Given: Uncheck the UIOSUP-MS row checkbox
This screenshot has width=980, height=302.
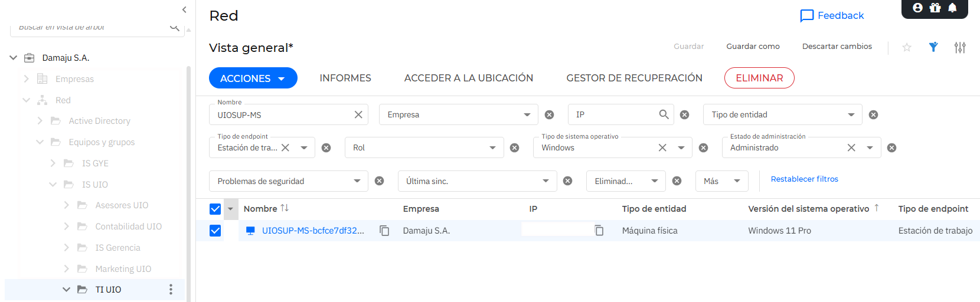Looking at the screenshot, I should pos(215,231).
